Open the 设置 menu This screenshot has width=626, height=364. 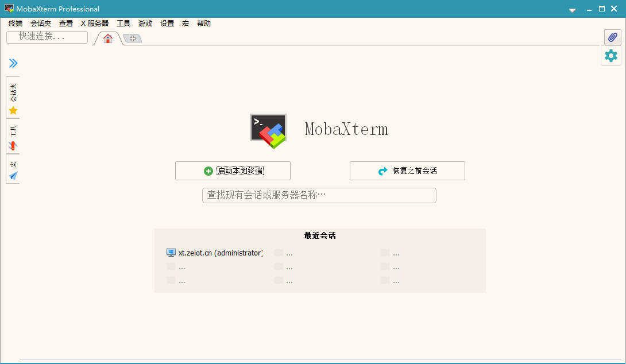[x=167, y=24]
